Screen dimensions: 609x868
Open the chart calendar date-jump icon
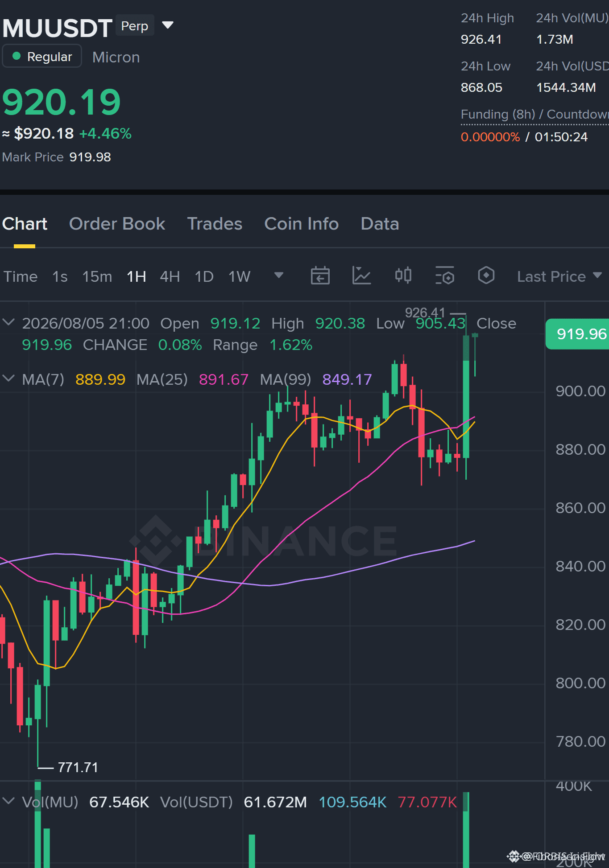click(x=320, y=276)
